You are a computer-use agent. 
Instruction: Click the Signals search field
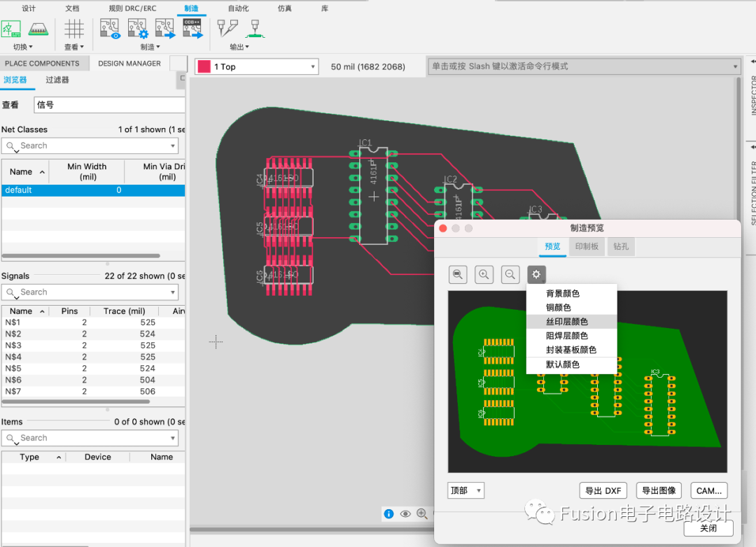tap(90, 292)
